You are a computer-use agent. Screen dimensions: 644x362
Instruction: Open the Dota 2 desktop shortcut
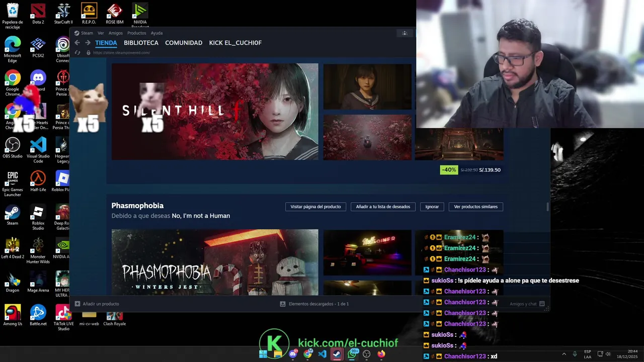coord(38,14)
